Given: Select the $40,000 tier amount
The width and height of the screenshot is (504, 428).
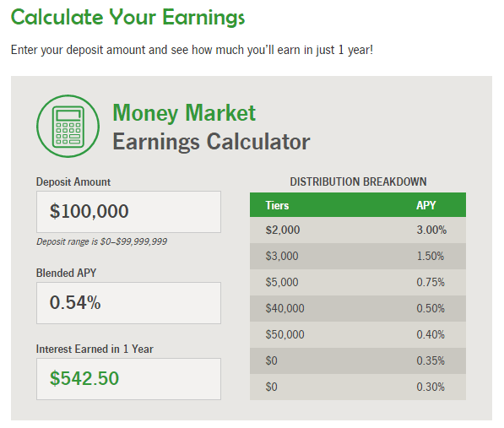Looking at the screenshot, I should tap(285, 308).
